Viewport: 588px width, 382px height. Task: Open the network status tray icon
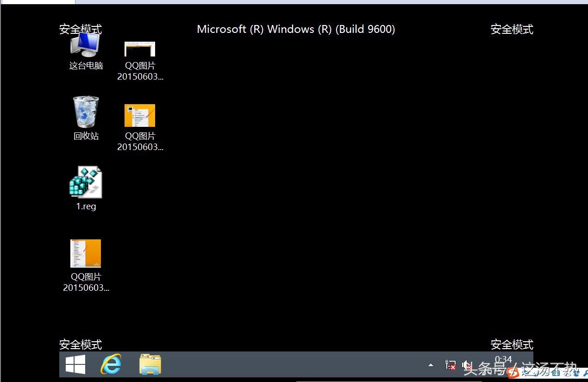450,365
